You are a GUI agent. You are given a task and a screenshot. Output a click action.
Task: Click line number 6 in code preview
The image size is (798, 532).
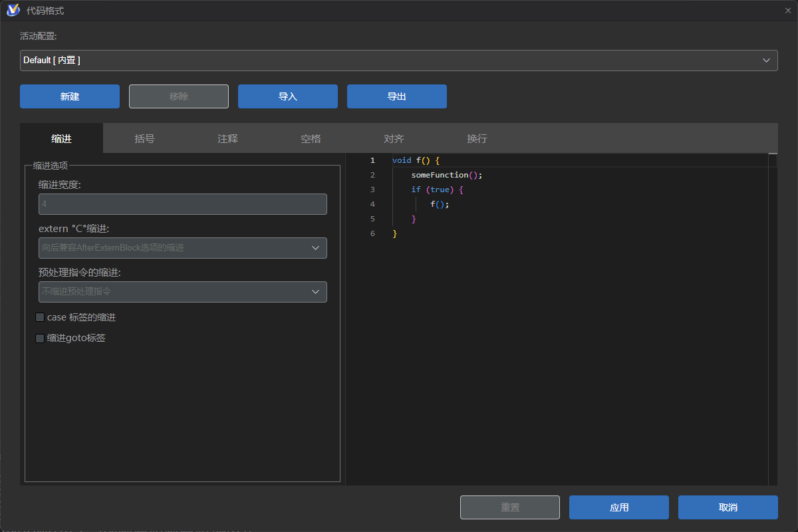(x=372, y=233)
